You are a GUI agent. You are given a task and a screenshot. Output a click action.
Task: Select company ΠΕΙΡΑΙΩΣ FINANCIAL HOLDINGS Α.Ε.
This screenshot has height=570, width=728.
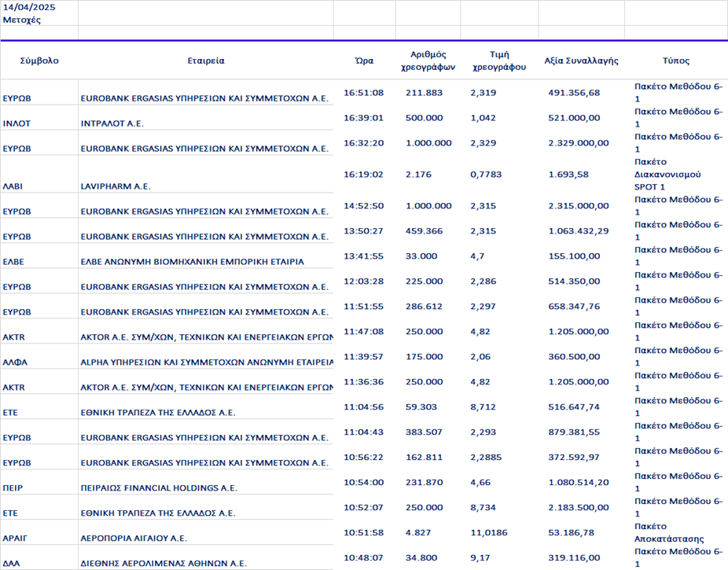click(x=159, y=488)
